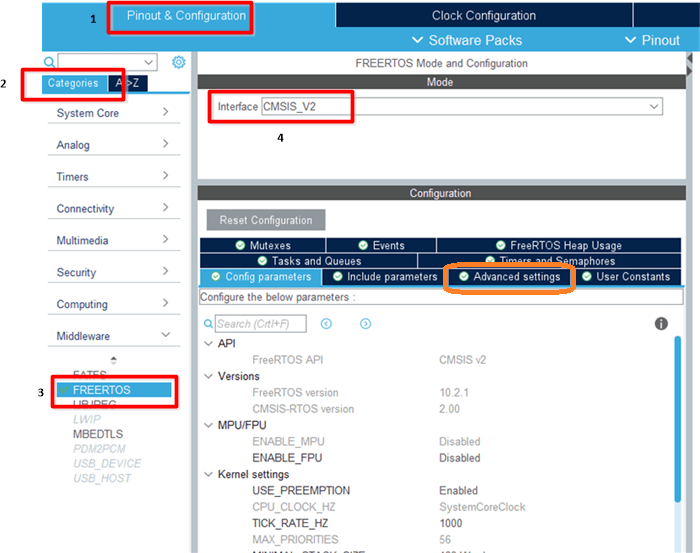Open the info icon in parameters panel

point(661,324)
